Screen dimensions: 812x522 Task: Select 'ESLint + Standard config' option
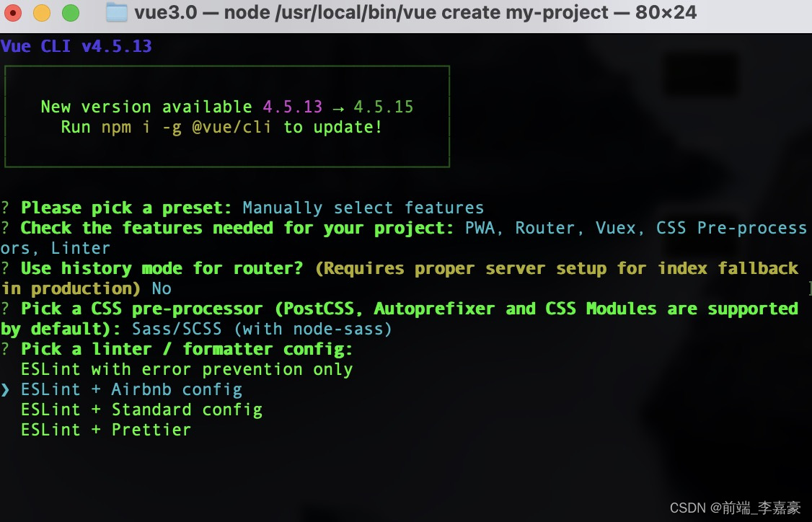click(x=142, y=410)
